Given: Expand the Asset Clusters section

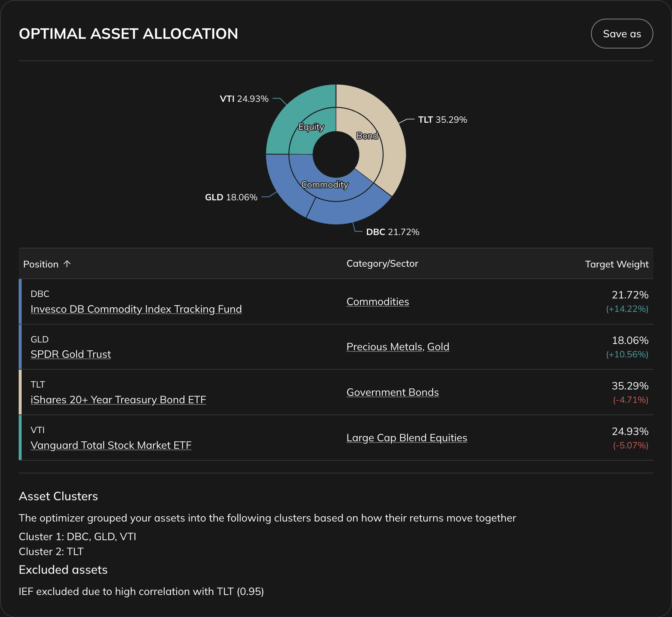Looking at the screenshot, I should point(58,496).
